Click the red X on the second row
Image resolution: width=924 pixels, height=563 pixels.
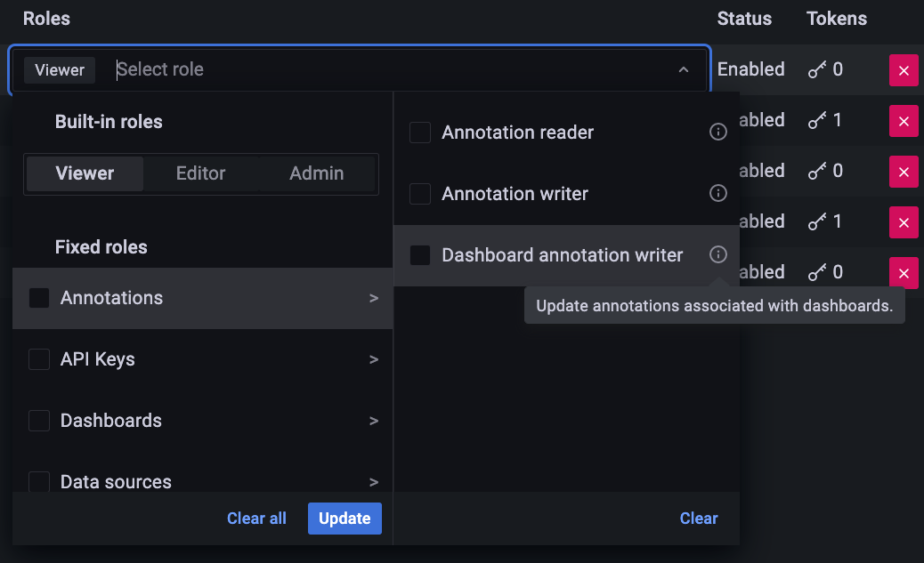[904, 120]
